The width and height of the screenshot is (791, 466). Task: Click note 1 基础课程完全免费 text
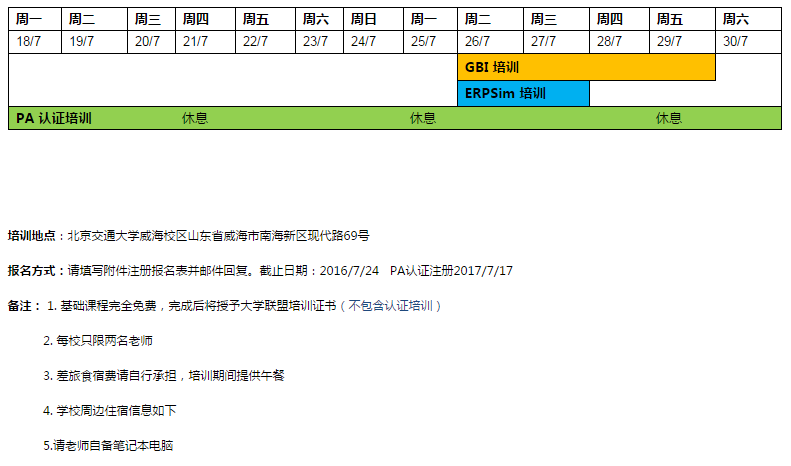[108, 306]
